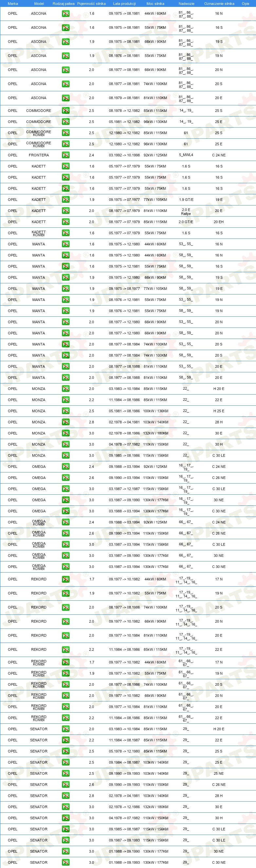Click production years '09.1984 -> 08.1987'
Image resolution: width=256 pixels, height=868 pixels.
coord(124,762)
